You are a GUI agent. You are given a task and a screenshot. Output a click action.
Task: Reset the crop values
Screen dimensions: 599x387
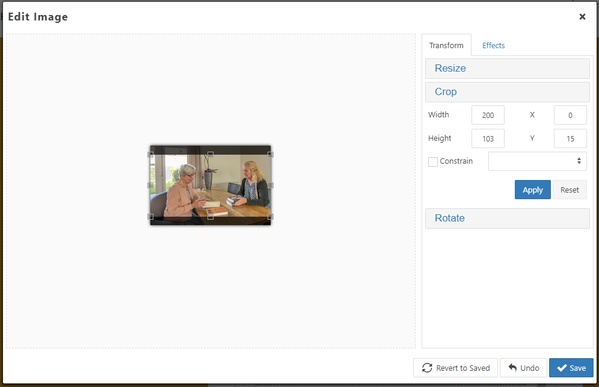click(x=569, y=190)
